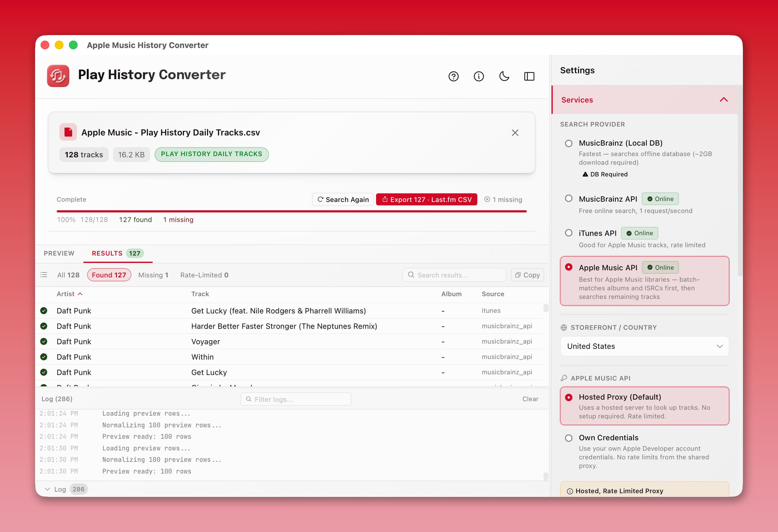
Task: Click the red Play History Converter app logo
Action: 58,76
